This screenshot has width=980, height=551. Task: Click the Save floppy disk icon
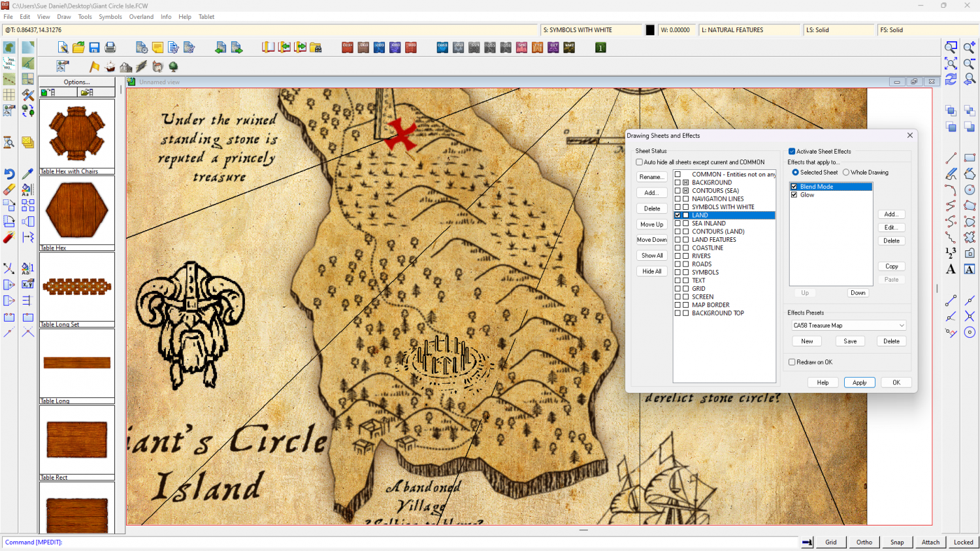coord(94,47)
